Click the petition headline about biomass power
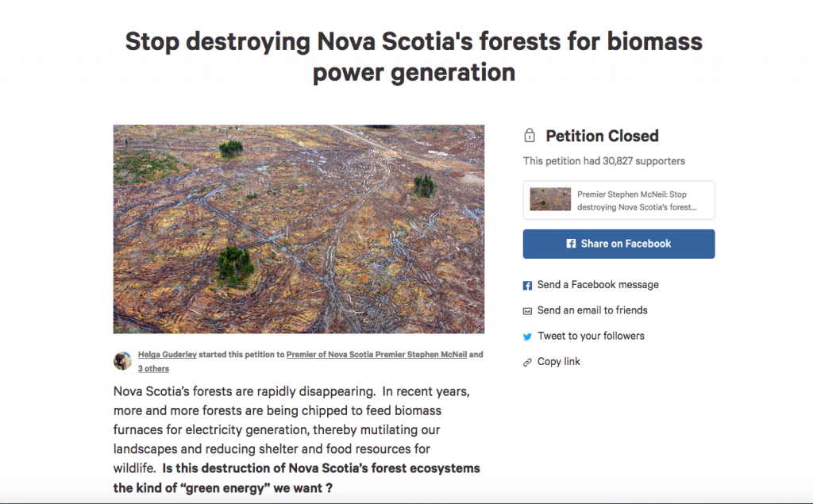Viewport: 813px width, 504px height. pos(414,56)
